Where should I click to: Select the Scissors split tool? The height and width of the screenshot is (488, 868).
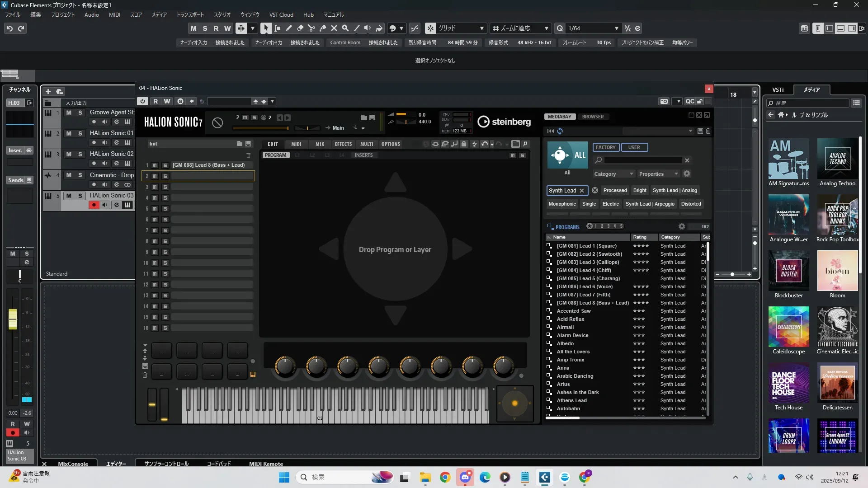click(311, 28)
